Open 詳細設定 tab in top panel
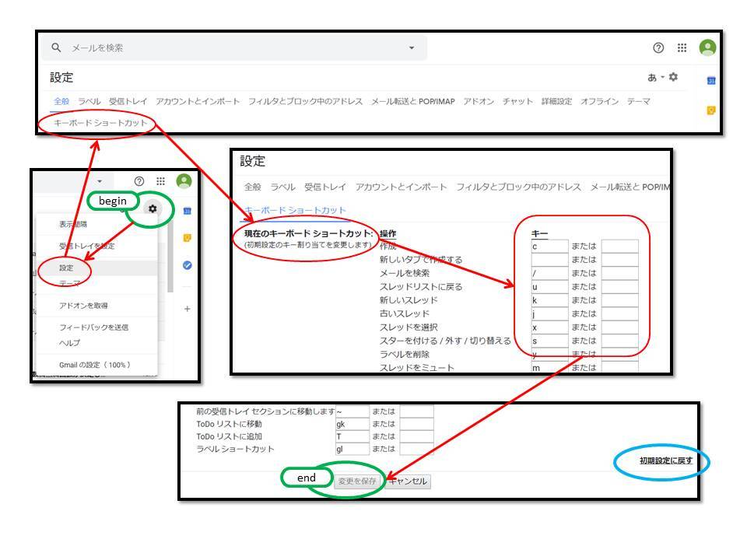 click(556, 101)
